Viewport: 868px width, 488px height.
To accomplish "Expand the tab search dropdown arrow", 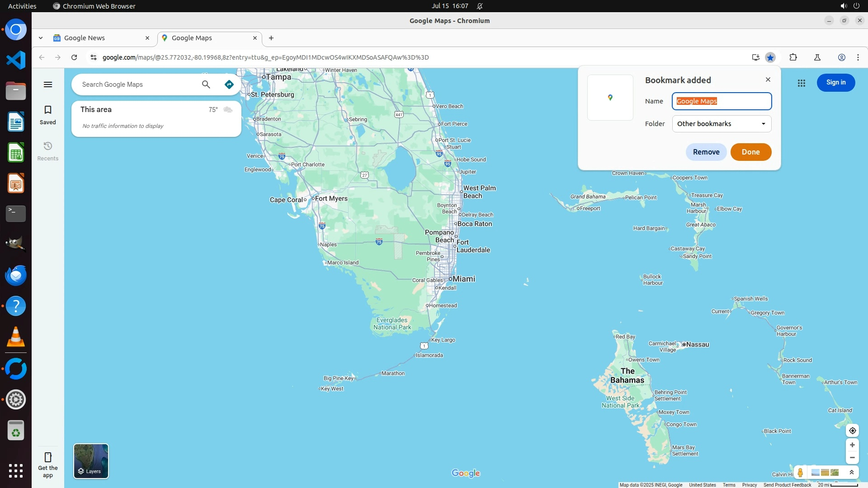I will pos(41,38).
